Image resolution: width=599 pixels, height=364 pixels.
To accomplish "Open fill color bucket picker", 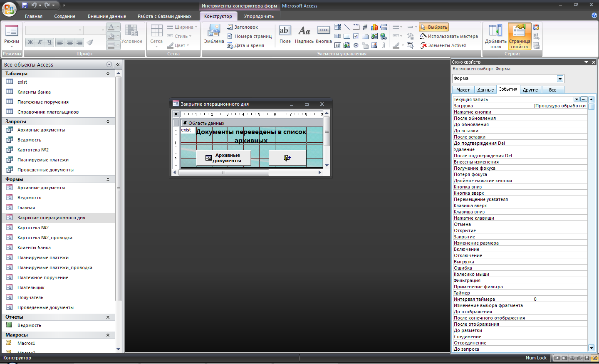I will tap(113, 36).
